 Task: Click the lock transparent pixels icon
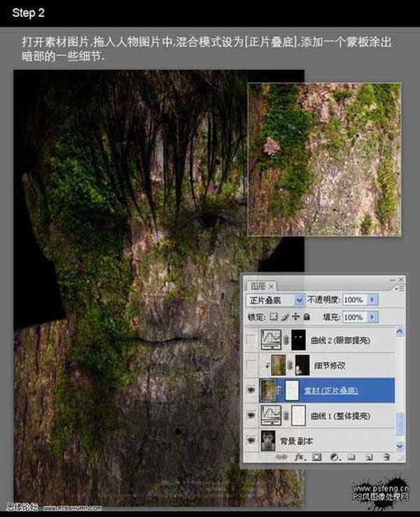pos(274,317)
